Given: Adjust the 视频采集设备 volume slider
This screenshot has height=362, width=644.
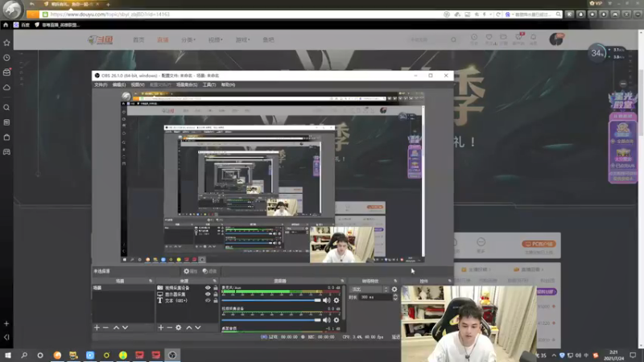Looking at the screenshot, I should [271, 320].
